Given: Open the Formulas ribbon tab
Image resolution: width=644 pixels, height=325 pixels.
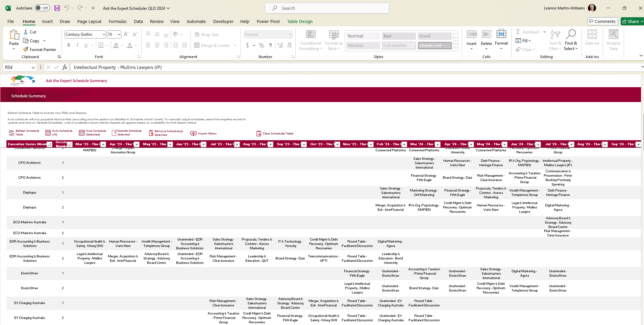Looking at the screenshot, I should click(x=118, y=21).
